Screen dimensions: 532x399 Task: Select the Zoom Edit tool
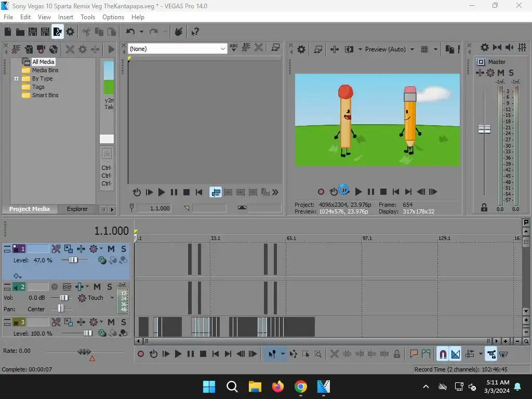point(318,354)
